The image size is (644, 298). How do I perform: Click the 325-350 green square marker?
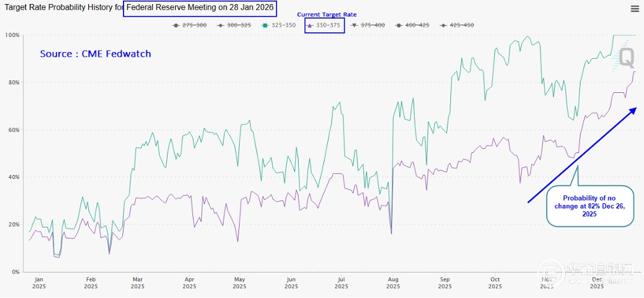pos(265,25)
